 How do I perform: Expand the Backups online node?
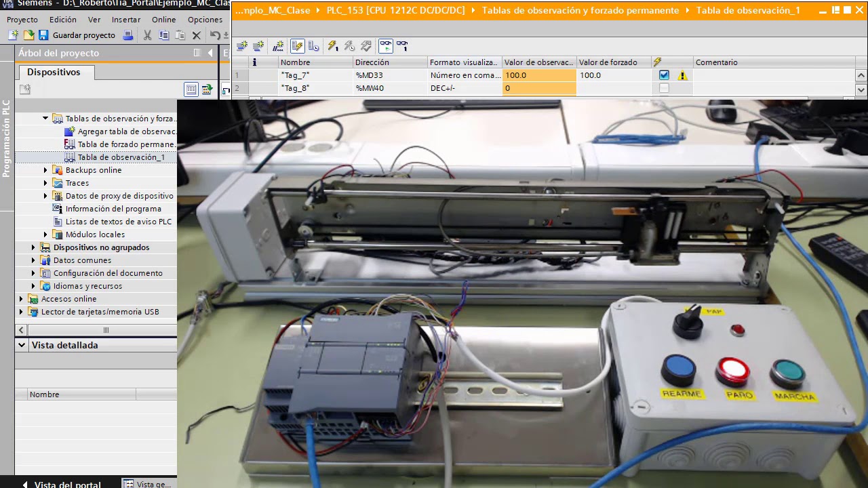[45, 170]
